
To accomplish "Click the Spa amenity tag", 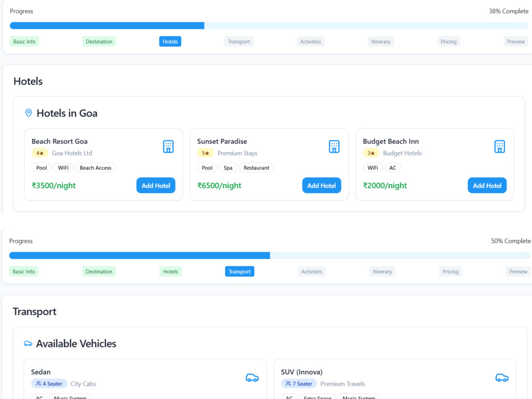I will [x=228, y=168].
